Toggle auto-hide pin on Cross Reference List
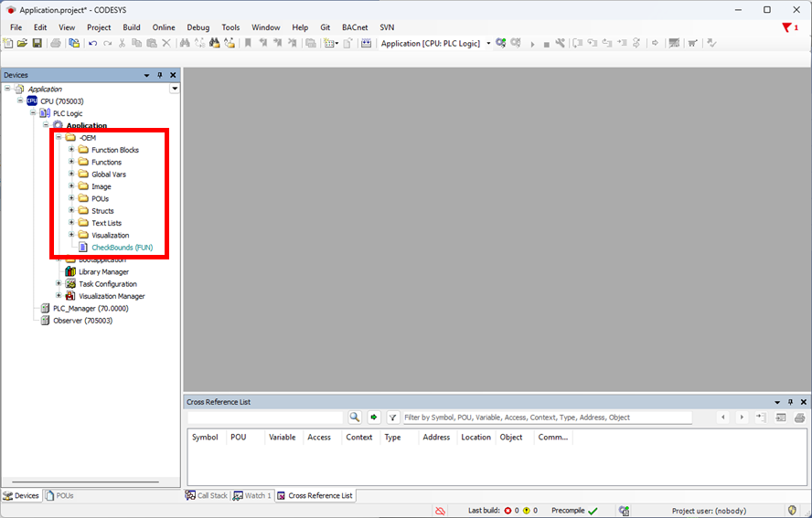Image resolution: width=812 pixels, height=518 pixels. tap(791, 402)
